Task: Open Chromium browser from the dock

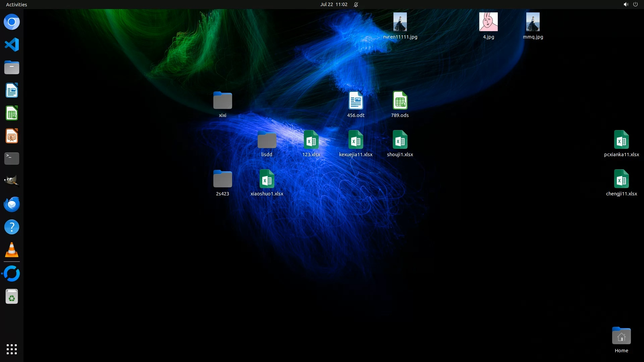Action: tap(12, 22)
